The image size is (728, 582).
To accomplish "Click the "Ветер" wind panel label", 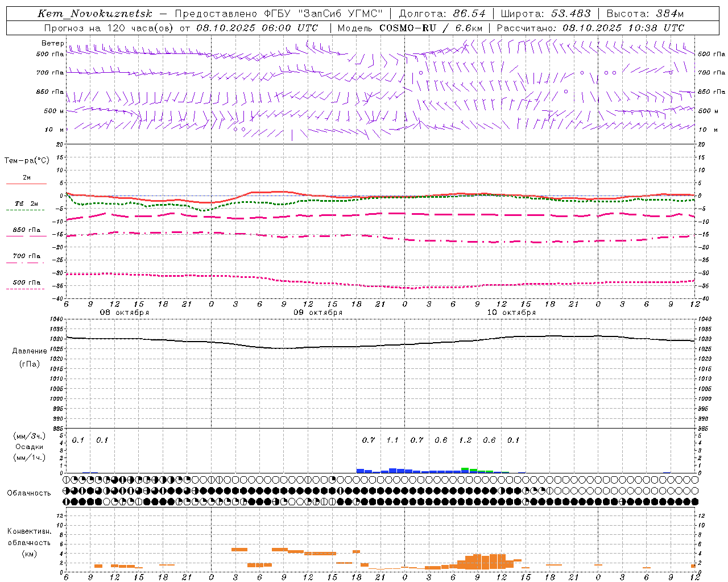I will pos(53,43).
